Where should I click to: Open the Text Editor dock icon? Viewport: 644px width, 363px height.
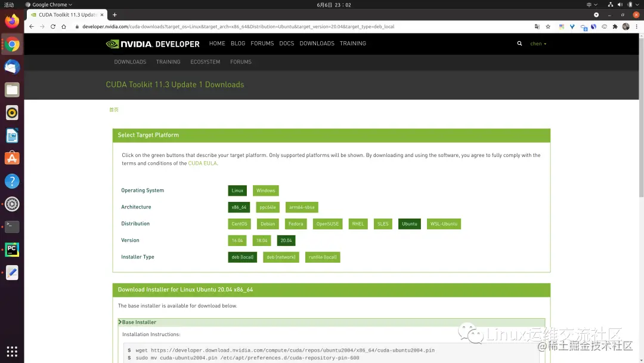[12, 272]
